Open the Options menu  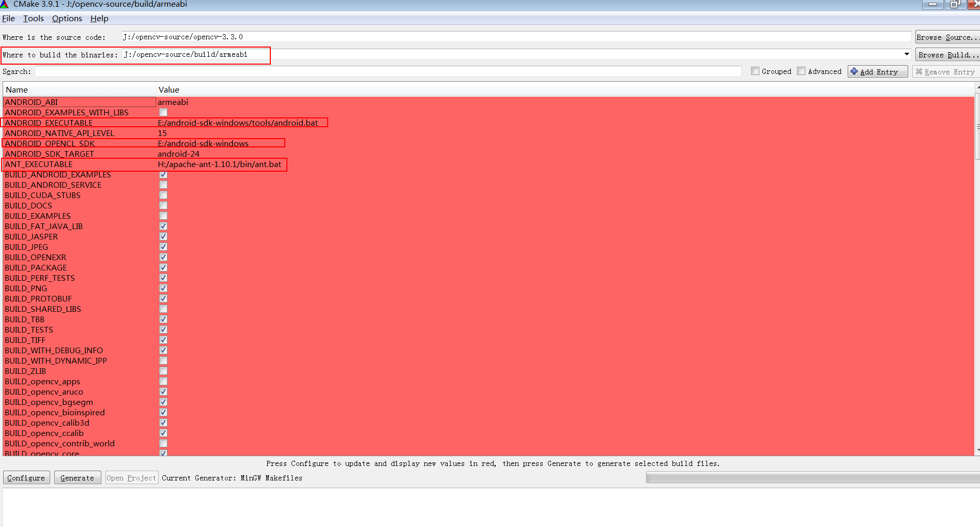coord(67,19)
